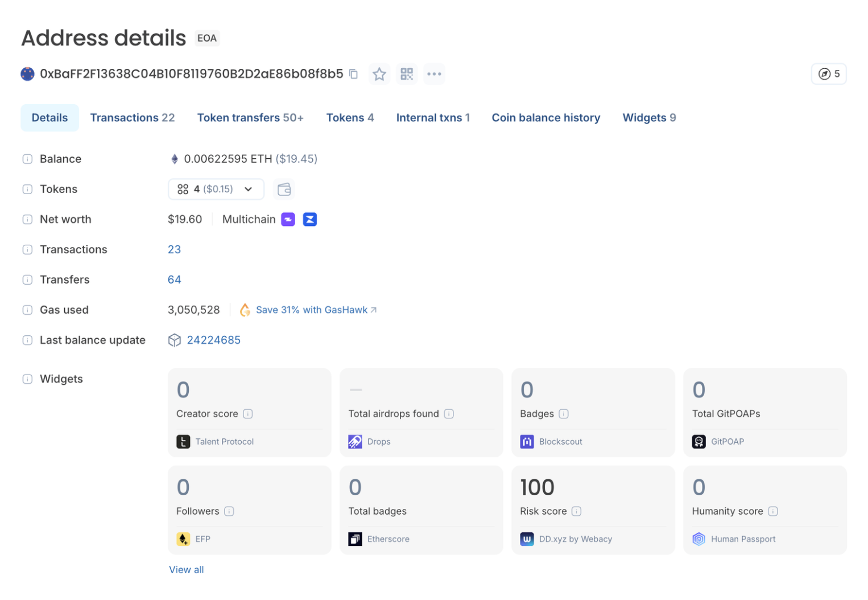Open the more options ellipsis menu
Viewport: 868px width, 600px height.
tap(434, 74)
